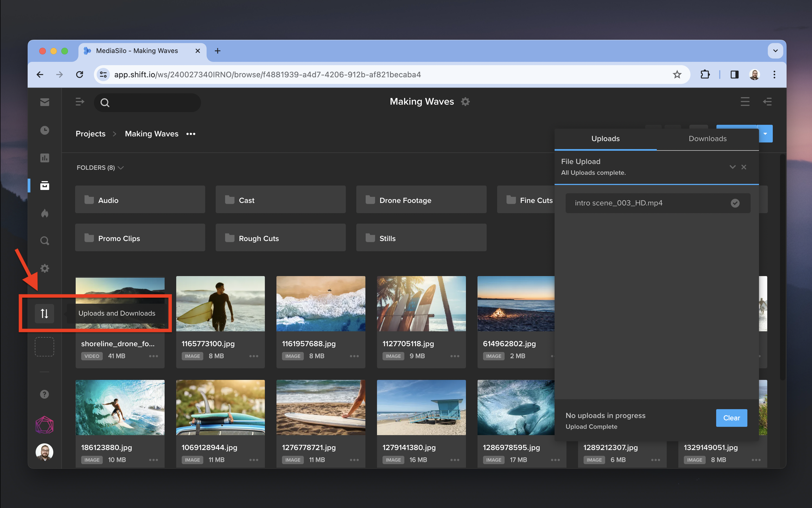Go to Projects breadcrumb

point(90,134)
